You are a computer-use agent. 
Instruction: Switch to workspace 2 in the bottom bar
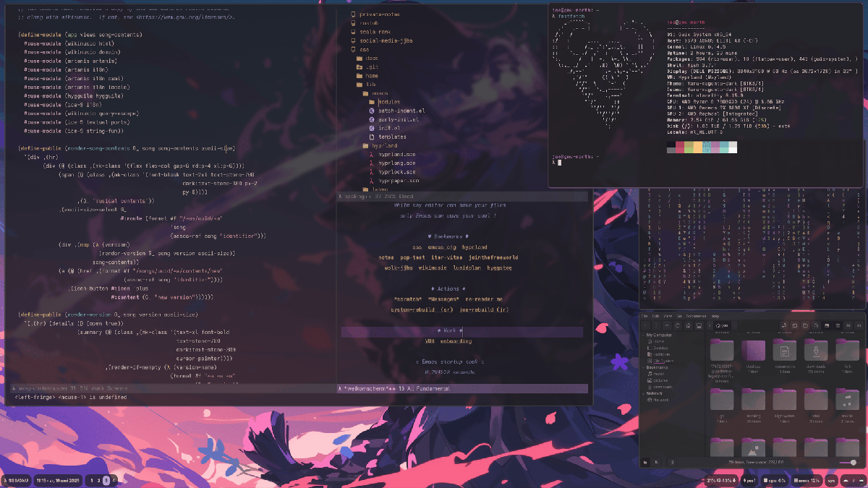click(x=98, y=480)
